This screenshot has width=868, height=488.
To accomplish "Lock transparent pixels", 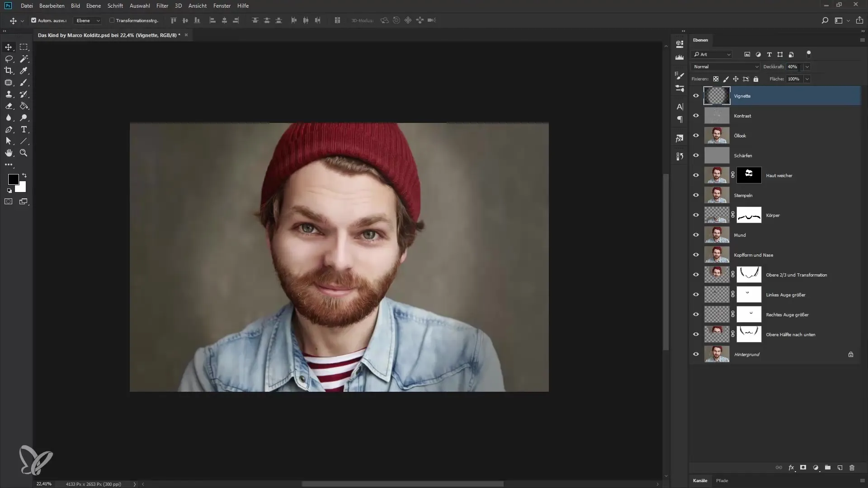I will [716, 79].
